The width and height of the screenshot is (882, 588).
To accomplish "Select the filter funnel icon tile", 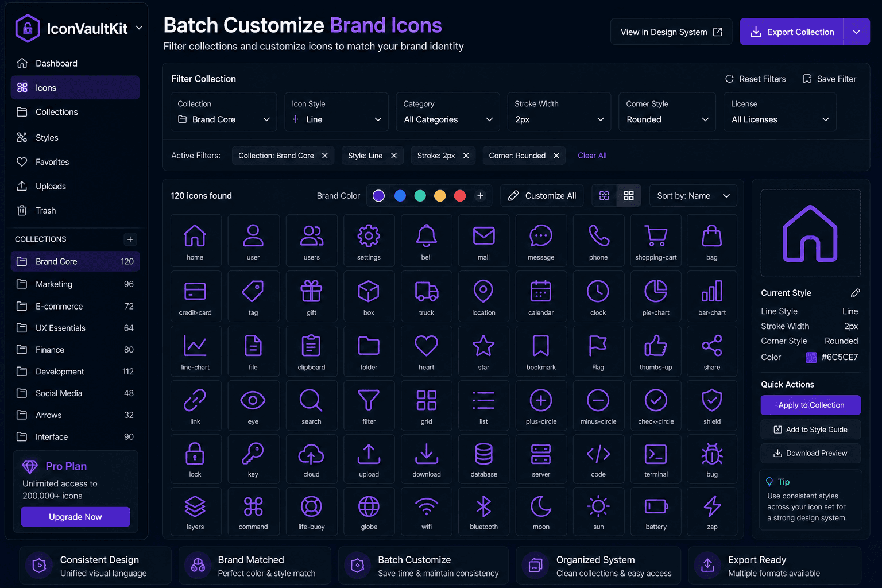I will tap(369, 405).
